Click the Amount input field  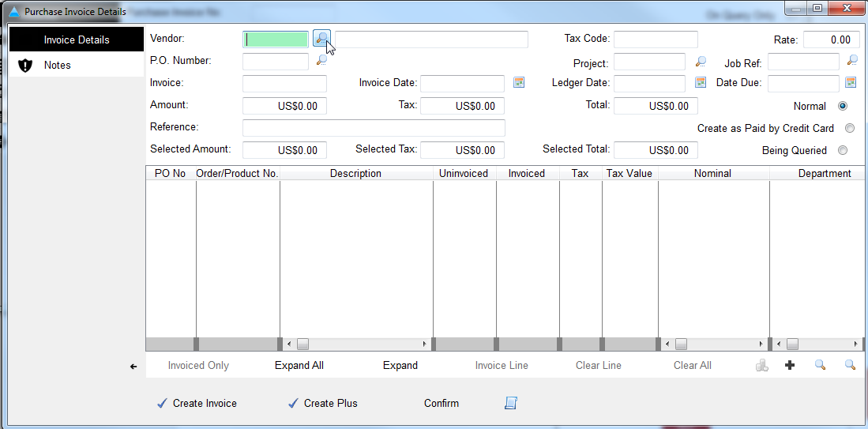tap(284, 106)
